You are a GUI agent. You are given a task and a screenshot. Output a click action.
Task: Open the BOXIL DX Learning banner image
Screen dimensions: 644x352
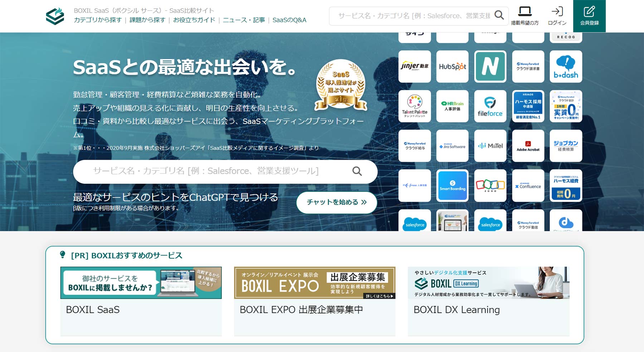(x=489, y=283)
